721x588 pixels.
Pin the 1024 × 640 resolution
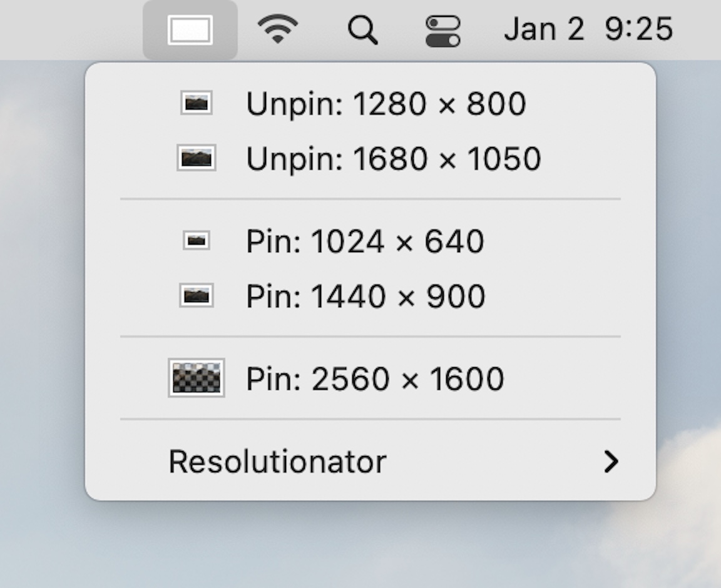[x=370, y=240]
